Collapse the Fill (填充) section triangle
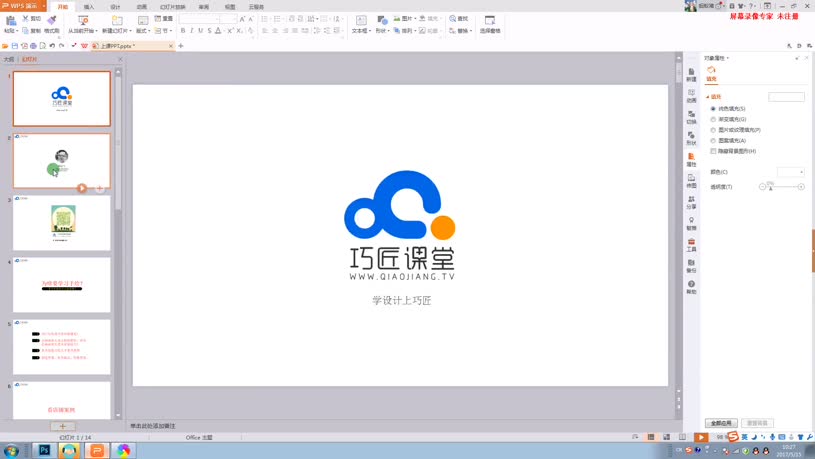The height and width of the screenshot is (459, 815). tap(707, 97)
